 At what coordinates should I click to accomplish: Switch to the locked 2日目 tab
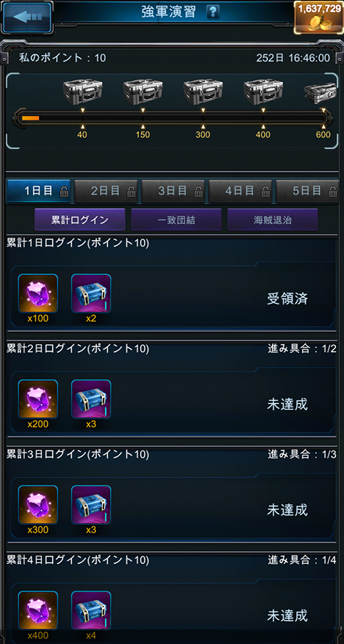pyautogui.click(x=106, y=191)
